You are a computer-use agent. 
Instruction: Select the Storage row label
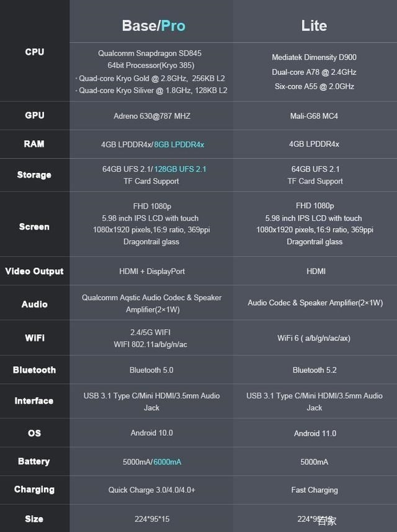[34, 175]
